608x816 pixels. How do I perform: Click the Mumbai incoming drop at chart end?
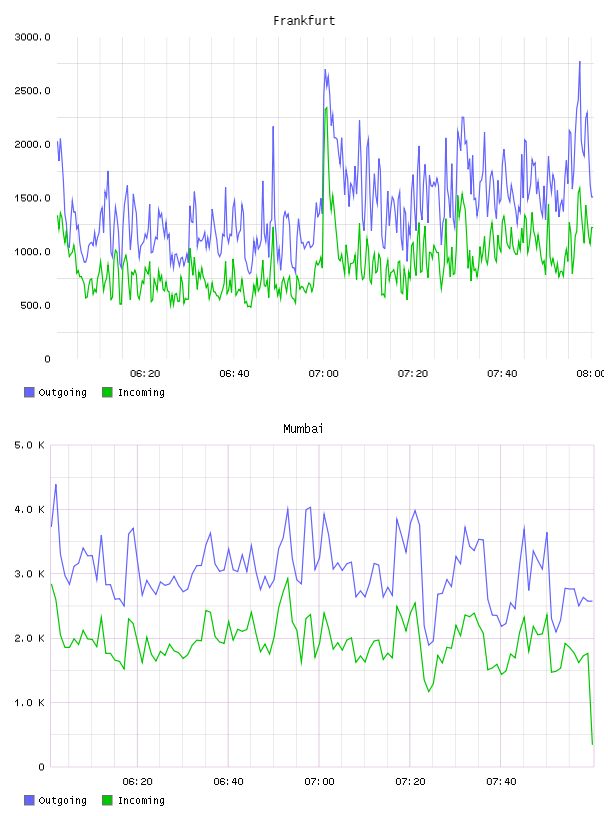point(592,744)
